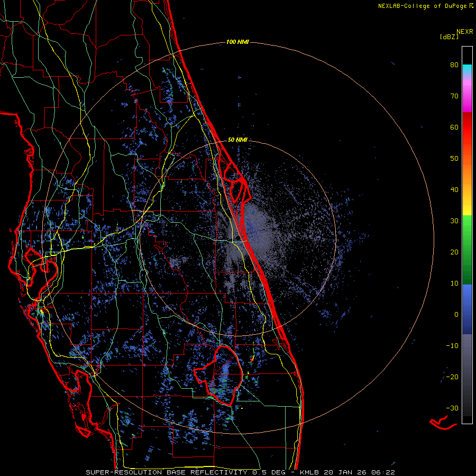476x476 pixels.
Task: Click the 30 dBZ scale value
Action: coord(454,221)
